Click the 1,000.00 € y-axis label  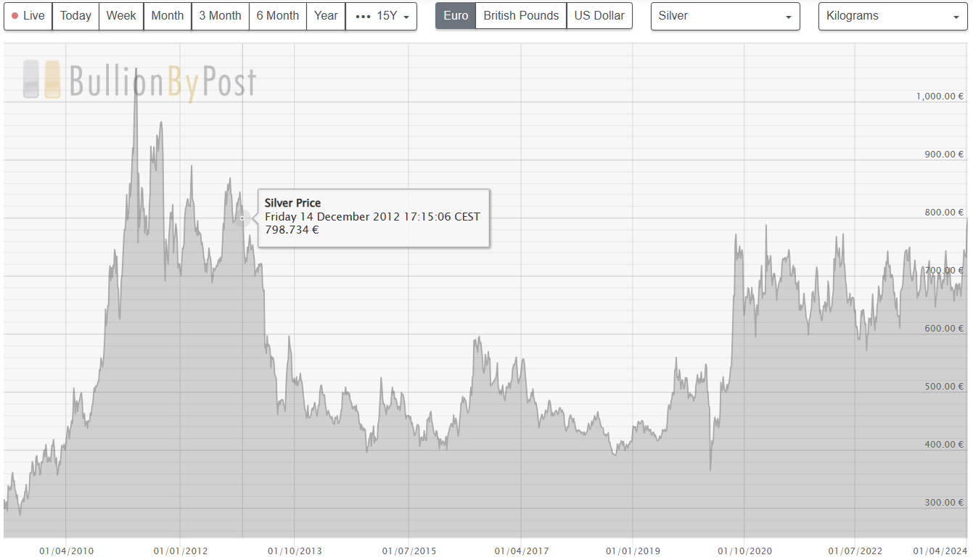(940, 96)
